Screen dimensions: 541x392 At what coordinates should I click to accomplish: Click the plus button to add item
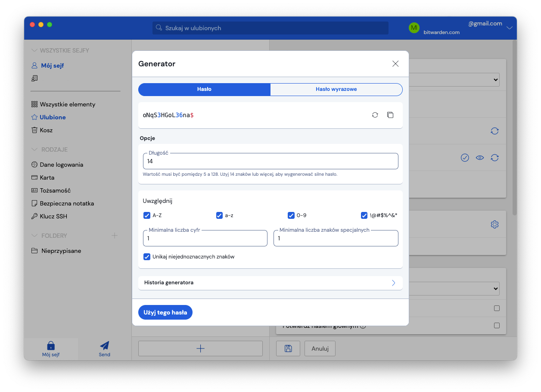coord(200,348)
